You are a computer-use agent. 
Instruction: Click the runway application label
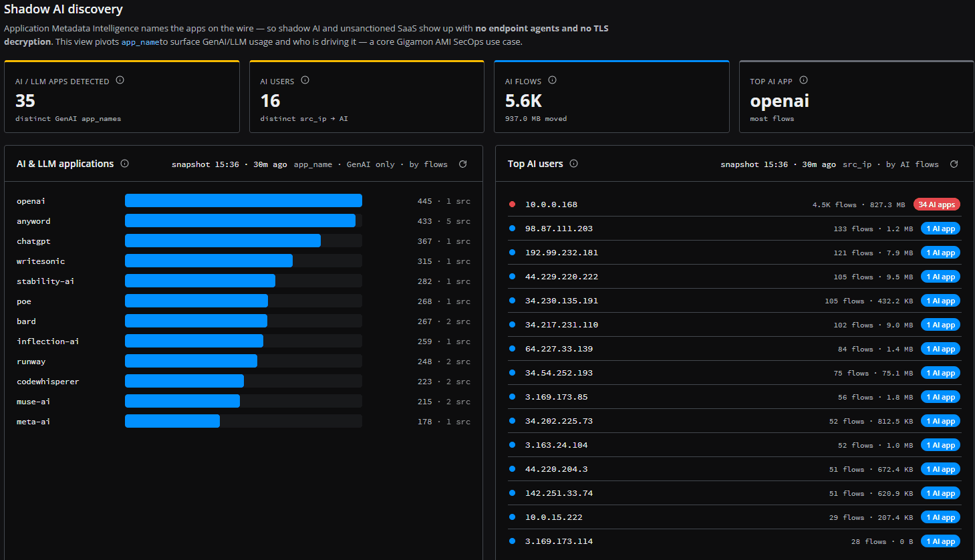pos(31,362)
